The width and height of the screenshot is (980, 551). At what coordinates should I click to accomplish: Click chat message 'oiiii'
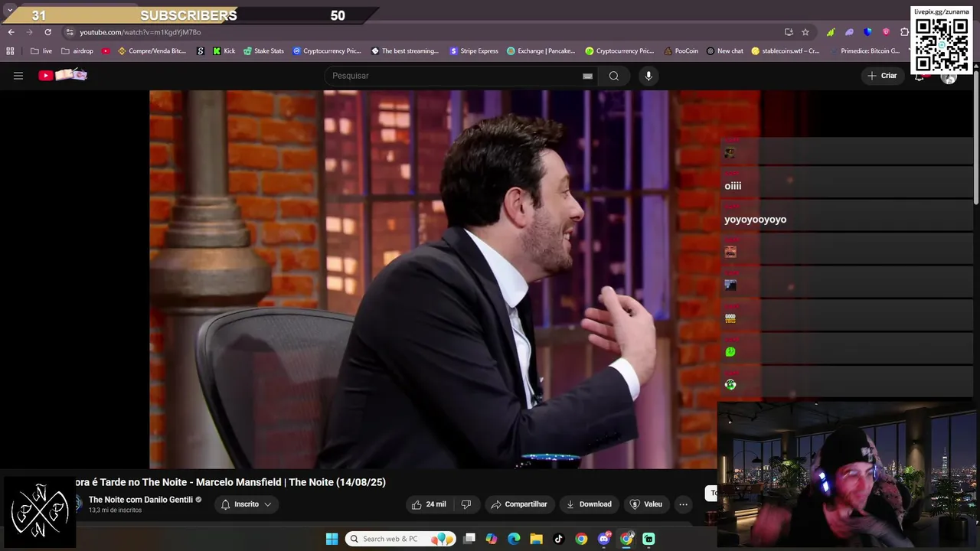(733, 186)
